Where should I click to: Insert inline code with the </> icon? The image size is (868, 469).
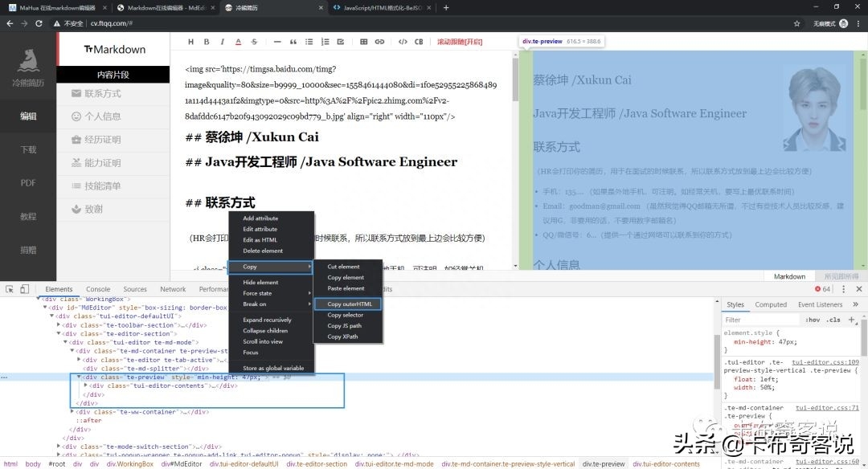click(404, 42)
